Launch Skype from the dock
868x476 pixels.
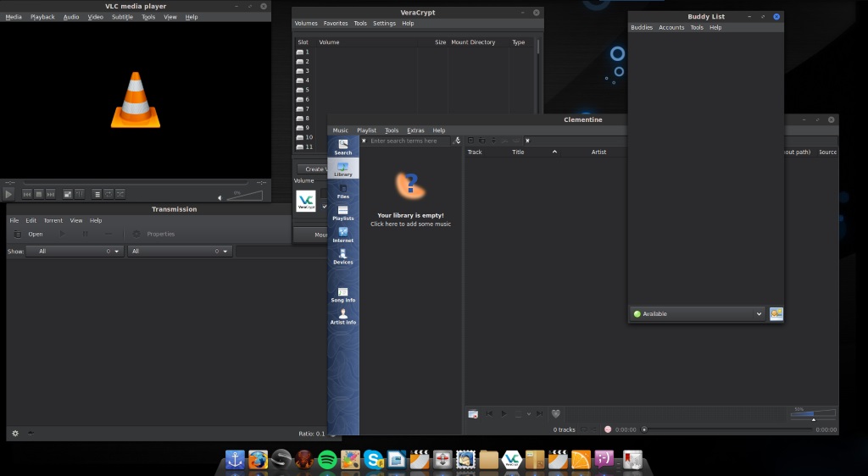374,459
